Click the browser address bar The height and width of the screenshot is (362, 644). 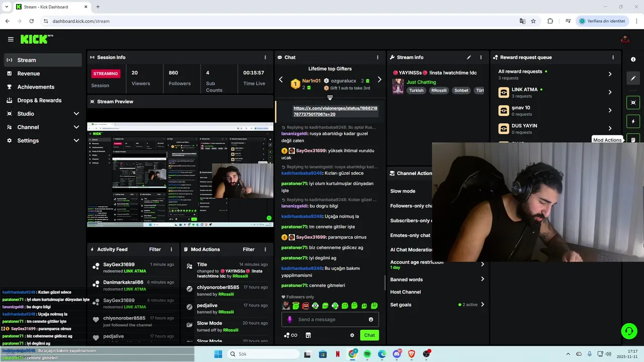pos(282,21)
